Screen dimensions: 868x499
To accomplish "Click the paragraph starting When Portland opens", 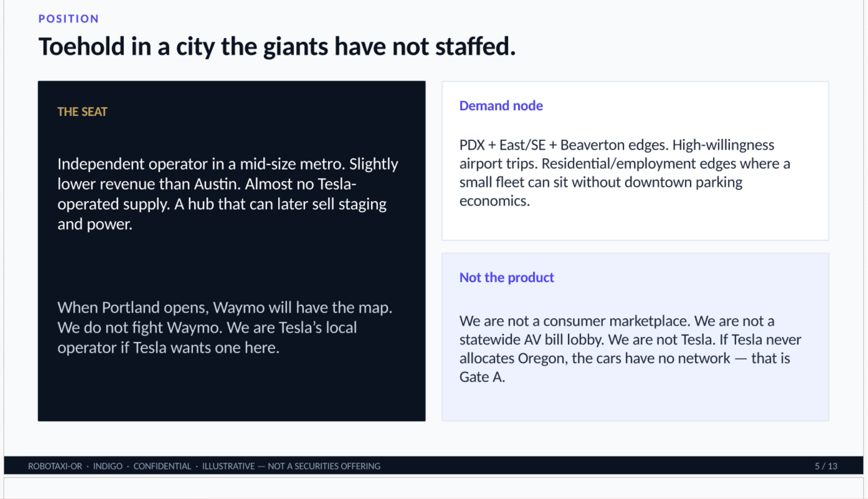I will (x=225, y=328).
